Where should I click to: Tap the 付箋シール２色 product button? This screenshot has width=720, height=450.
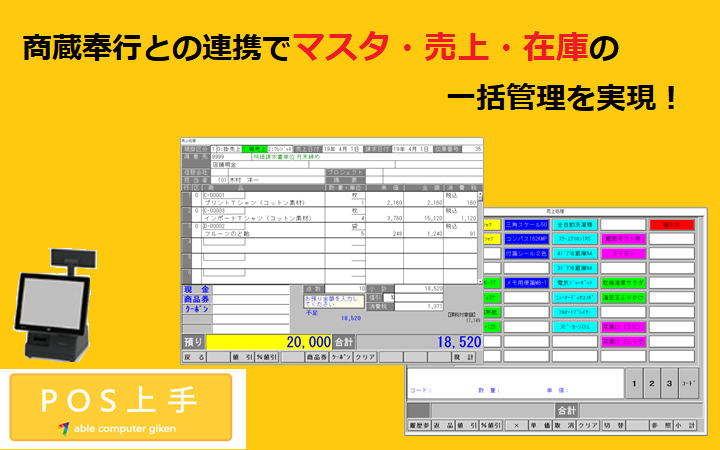(x=526, y=253)
